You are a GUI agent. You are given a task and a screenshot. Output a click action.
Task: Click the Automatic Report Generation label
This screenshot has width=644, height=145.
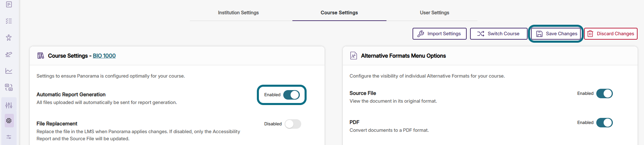(x=71, y=95)
